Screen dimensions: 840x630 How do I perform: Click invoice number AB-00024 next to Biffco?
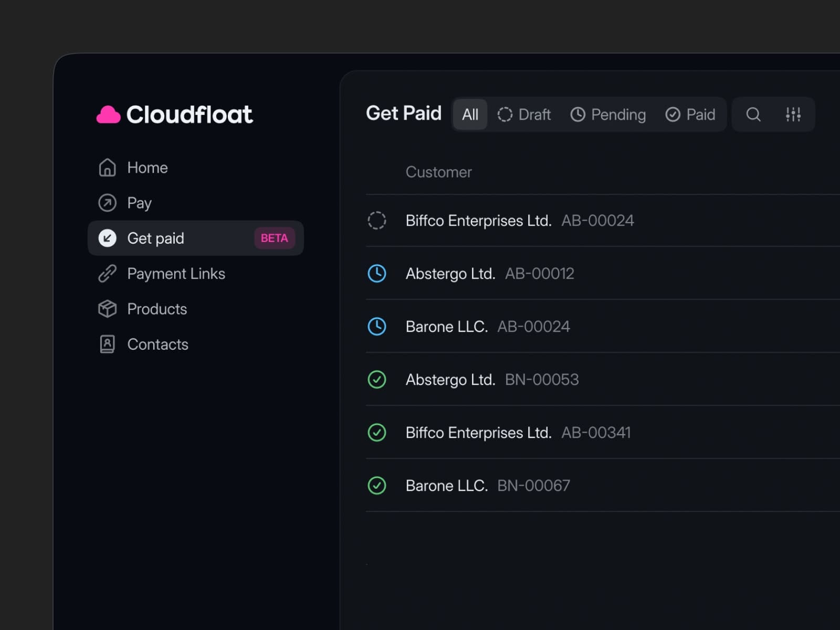point(597,220)
